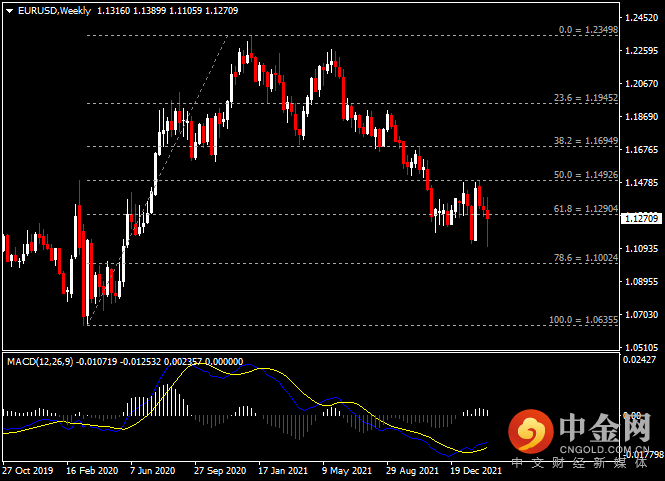Click the 1.22595 price axis value
Image resolution: width=665 pixels, height=481 pixels.
642,50
